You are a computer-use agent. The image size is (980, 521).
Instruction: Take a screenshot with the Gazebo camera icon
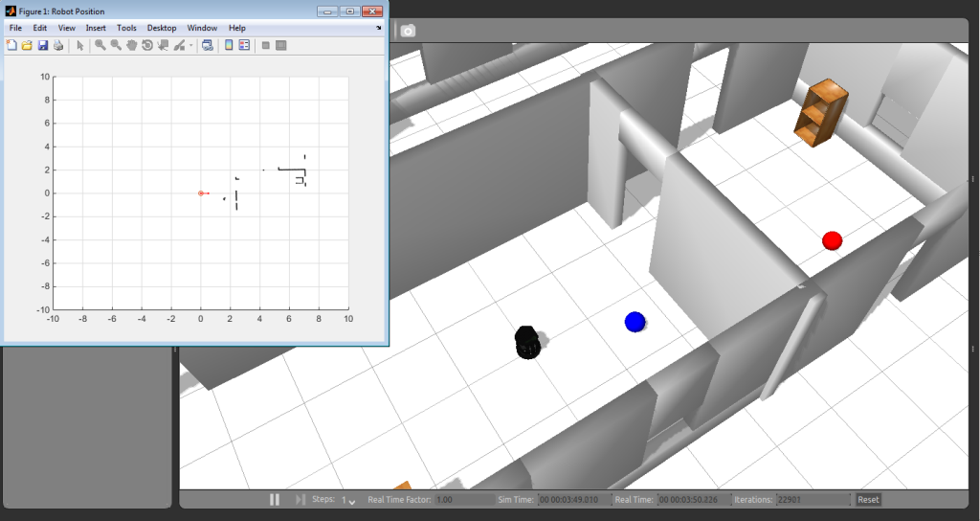[x=408, y=31]
